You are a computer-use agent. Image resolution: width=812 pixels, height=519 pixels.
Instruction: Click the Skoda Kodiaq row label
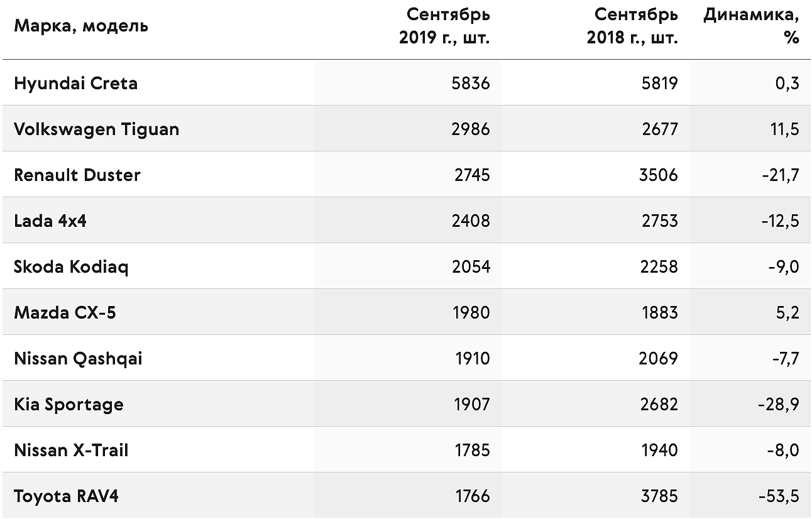[71, 267]
